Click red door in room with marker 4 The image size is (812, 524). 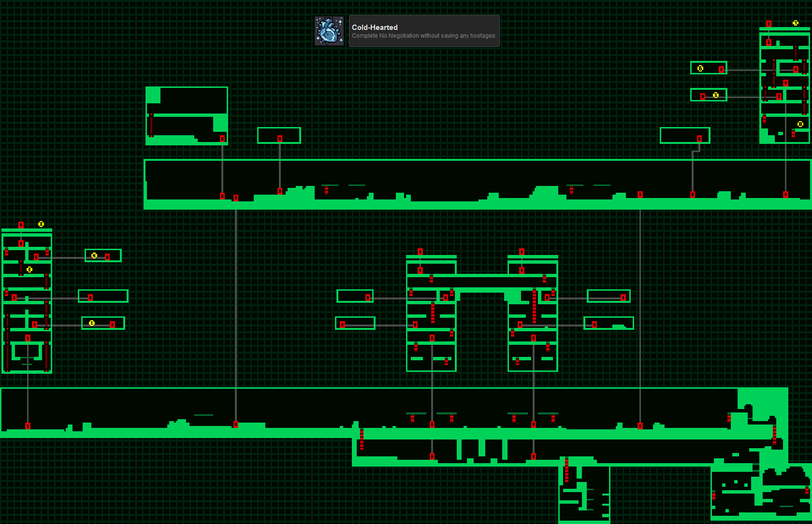pyautogui.click(x=107, y=257)
